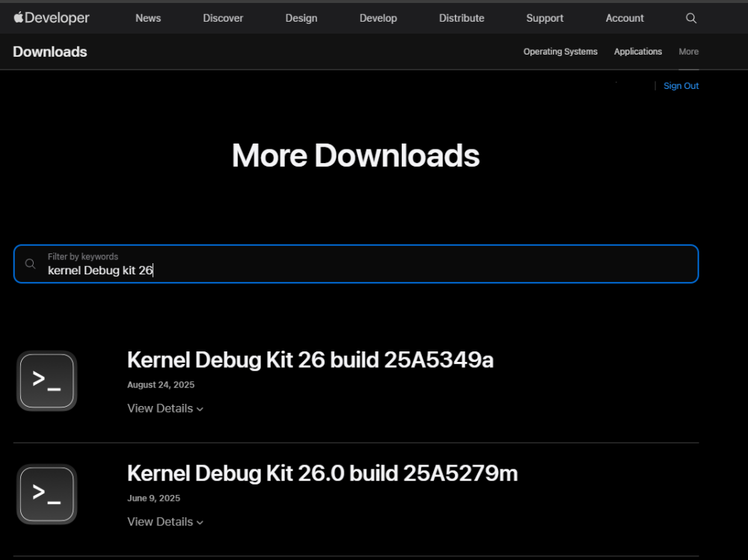Open the search magnifier in top navigation
This screenshot has width=748, height=560.
pos(690,18)
